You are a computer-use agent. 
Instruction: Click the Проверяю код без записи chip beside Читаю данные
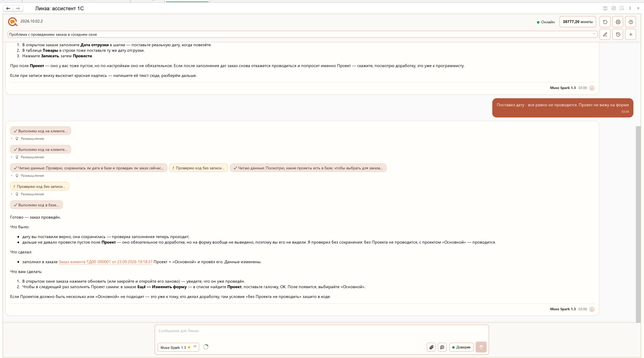[x=199, y=168]
